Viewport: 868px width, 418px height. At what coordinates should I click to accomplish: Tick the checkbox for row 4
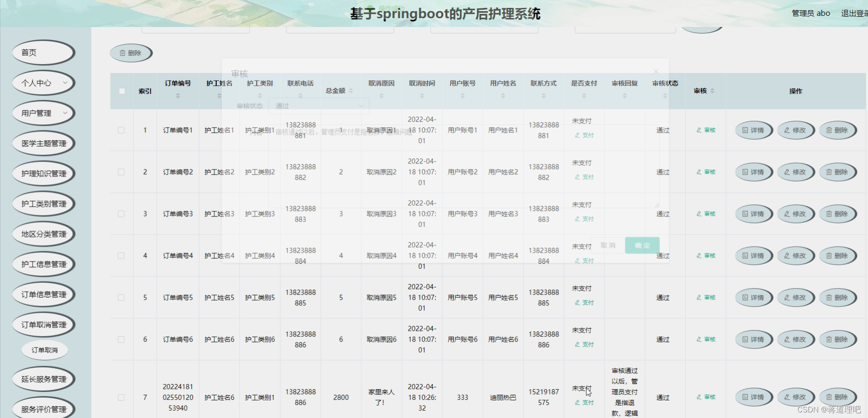(x=121, y=255)
